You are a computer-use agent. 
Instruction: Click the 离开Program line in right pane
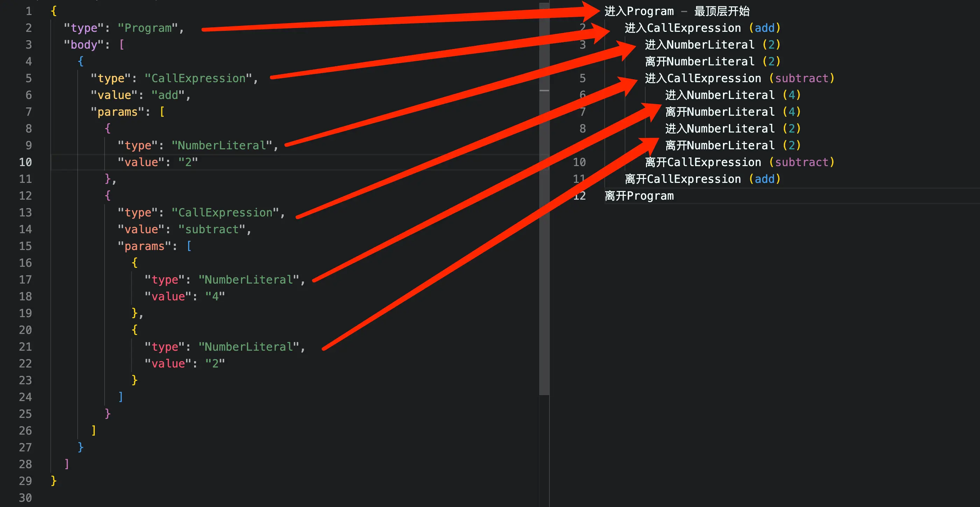pos(639,196)
